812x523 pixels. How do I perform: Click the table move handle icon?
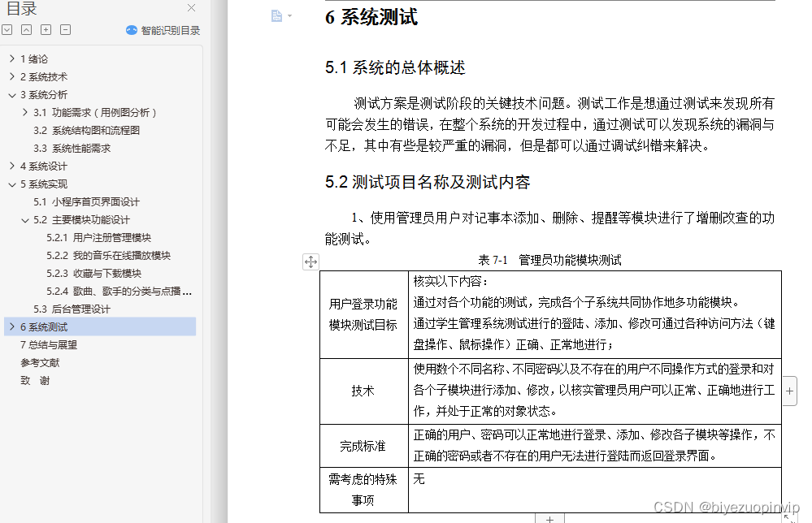click(x=310, y=261)
